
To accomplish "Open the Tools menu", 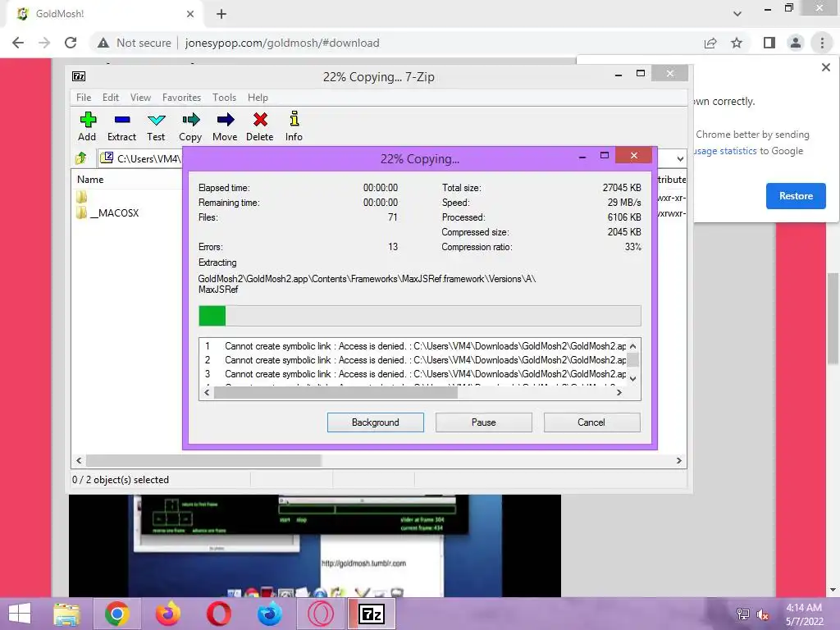I will pyautogui.click(x=224, y=98).
